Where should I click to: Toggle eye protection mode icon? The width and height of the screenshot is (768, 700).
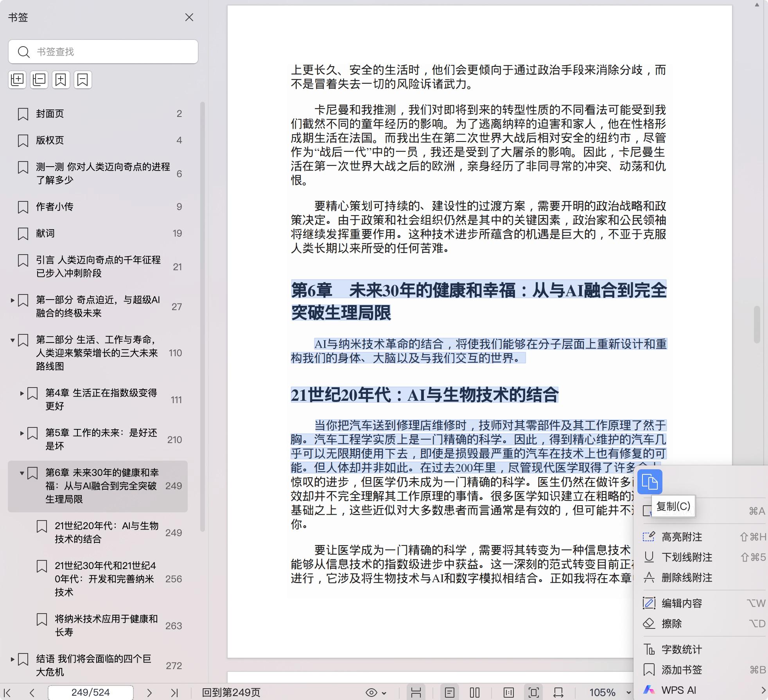point(371,693)
